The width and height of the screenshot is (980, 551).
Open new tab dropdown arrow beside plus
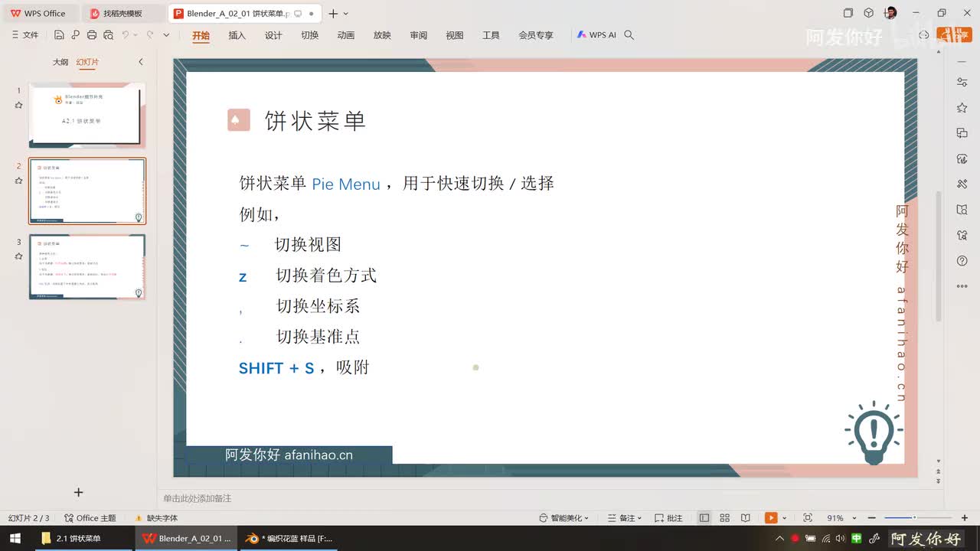coord(346,14)
